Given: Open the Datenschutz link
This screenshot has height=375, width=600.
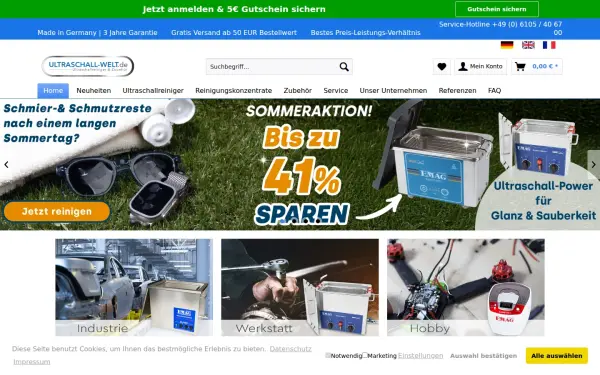Looking at the screenshot, I should pyautogui.click(x=290, y=349).
